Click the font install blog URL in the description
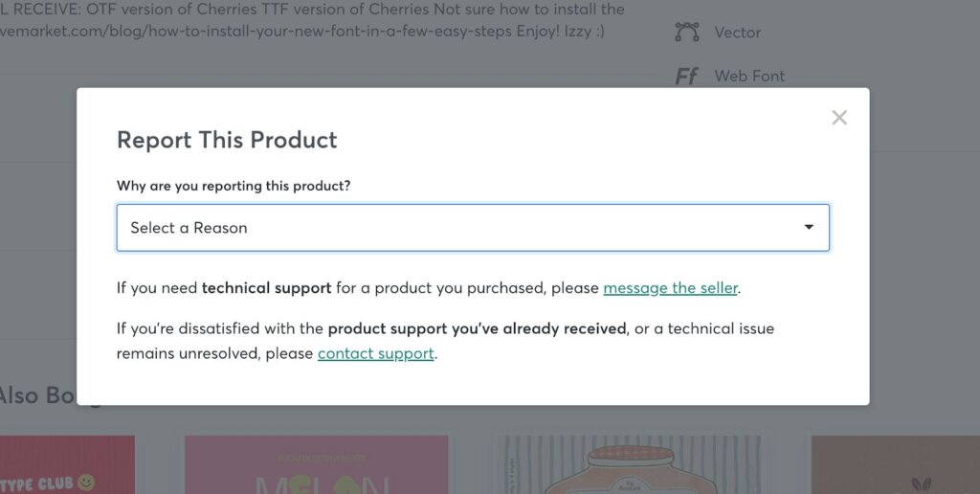The height and width of the screenshot is (494, 980). click(x=287, y=31)
